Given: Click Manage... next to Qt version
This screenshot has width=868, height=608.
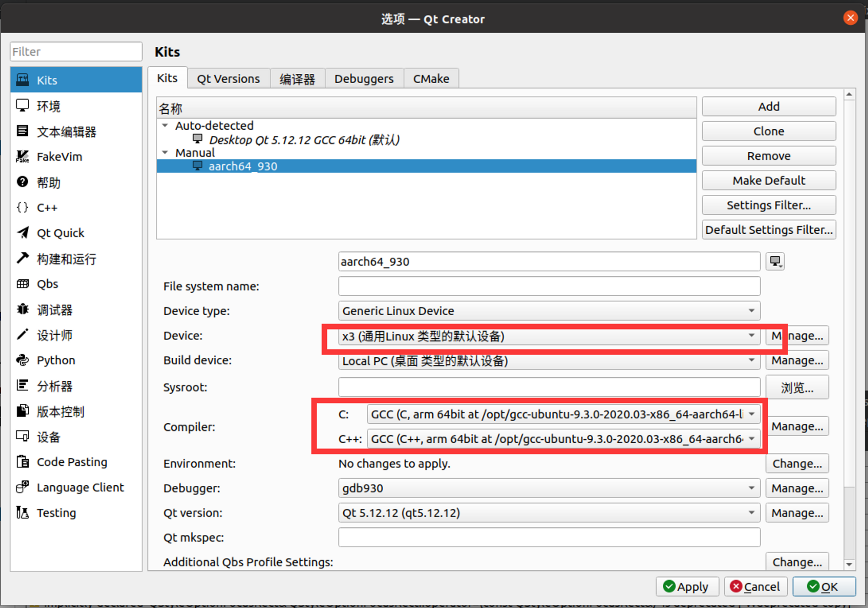Looking at the screenshot, I should 797,513.
